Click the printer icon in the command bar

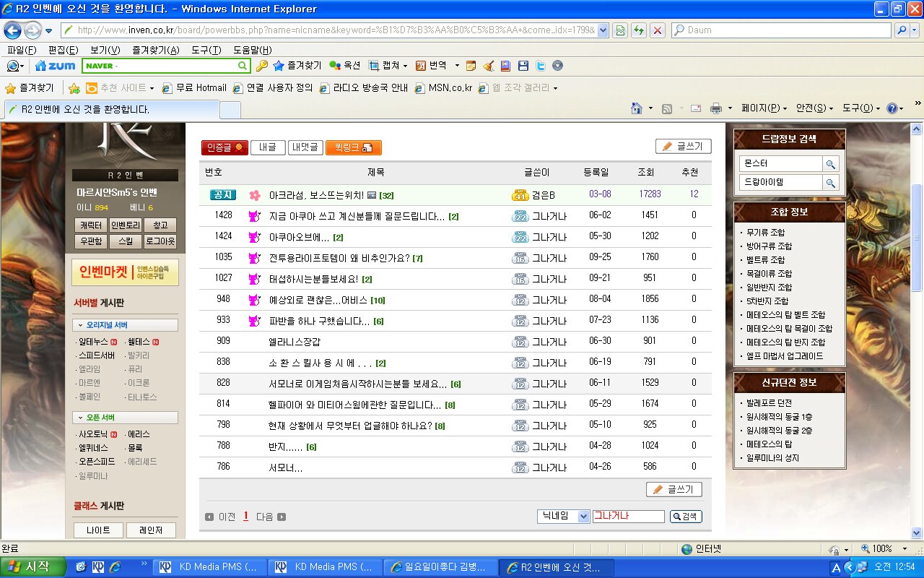point(715,108)
